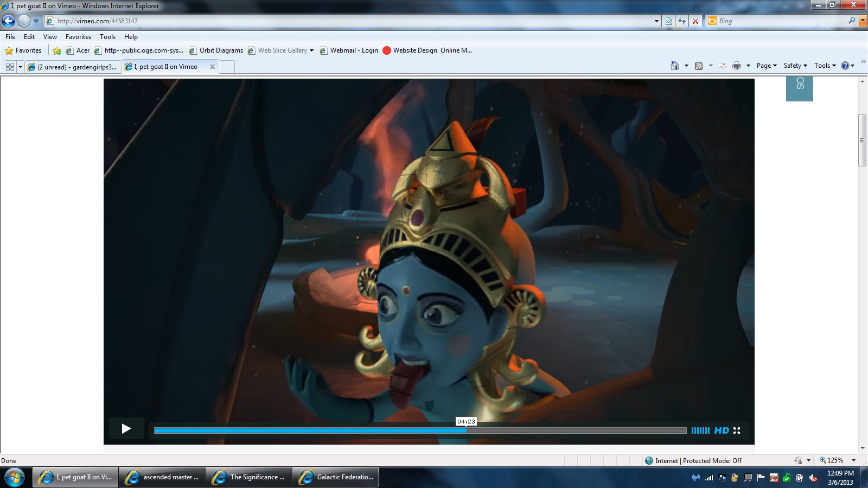
Task: Click the Print icon
Action: pos(736,66)
